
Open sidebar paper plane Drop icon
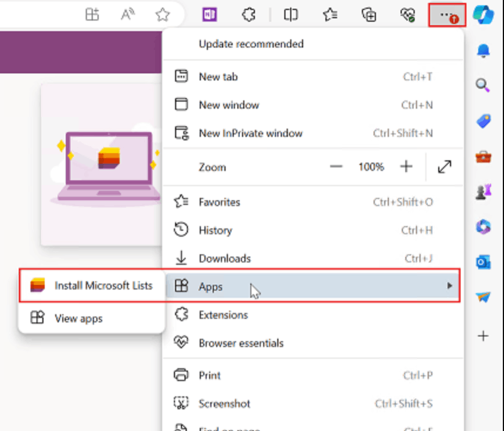pos(483,297)
